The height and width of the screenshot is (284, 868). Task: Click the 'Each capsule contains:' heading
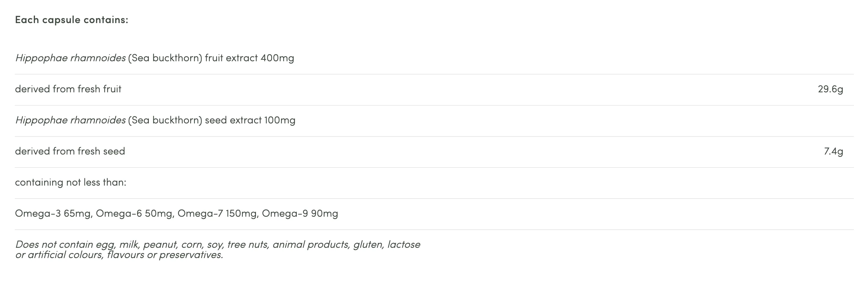(72, 20)
